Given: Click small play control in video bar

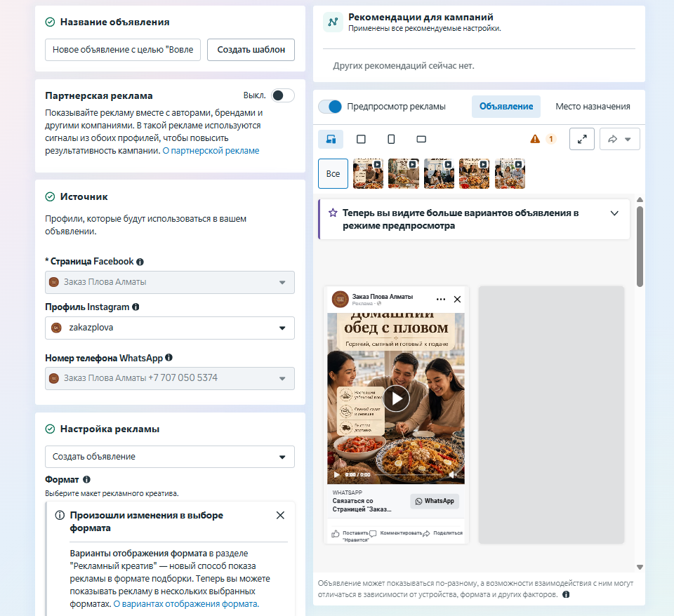Looking at the screenshot, I should [x=336, y=475].
